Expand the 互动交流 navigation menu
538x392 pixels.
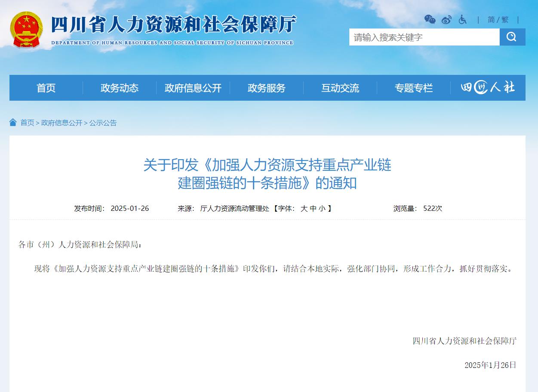(340, 88)
